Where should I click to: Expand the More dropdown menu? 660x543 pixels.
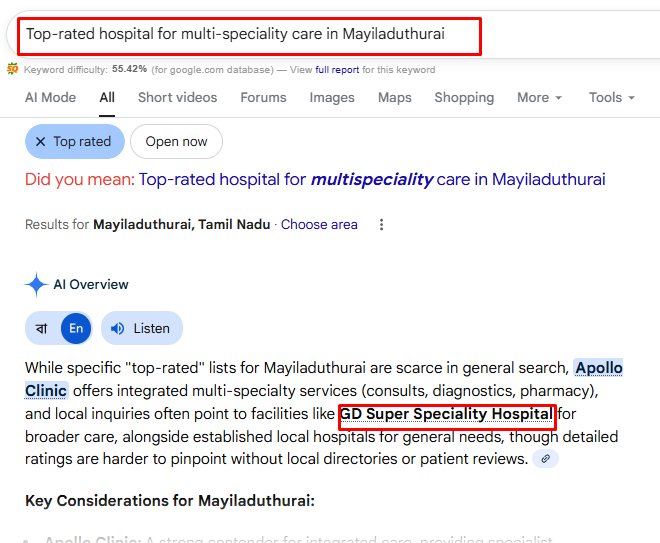(539, 97)
